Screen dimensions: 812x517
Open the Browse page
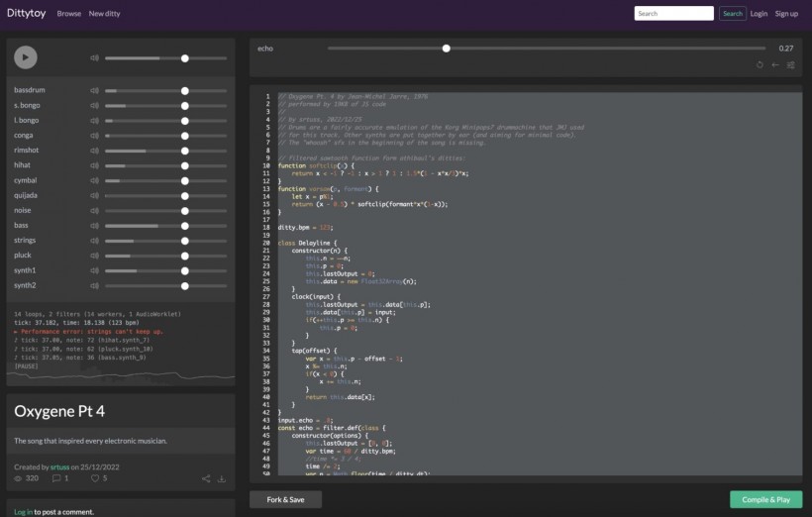(x=69, y=14)
